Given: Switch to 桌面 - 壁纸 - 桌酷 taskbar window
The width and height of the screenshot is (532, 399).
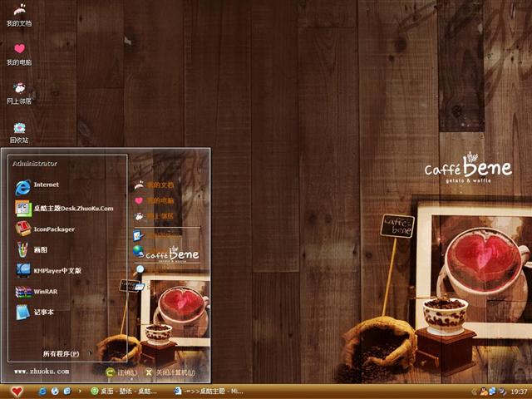Looking at the screenshot, I should click(124, 392).
